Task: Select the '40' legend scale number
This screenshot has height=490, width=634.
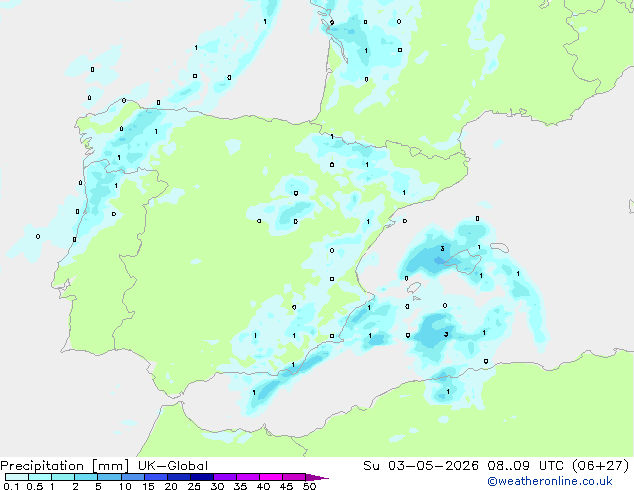Action: pos(263,486)
